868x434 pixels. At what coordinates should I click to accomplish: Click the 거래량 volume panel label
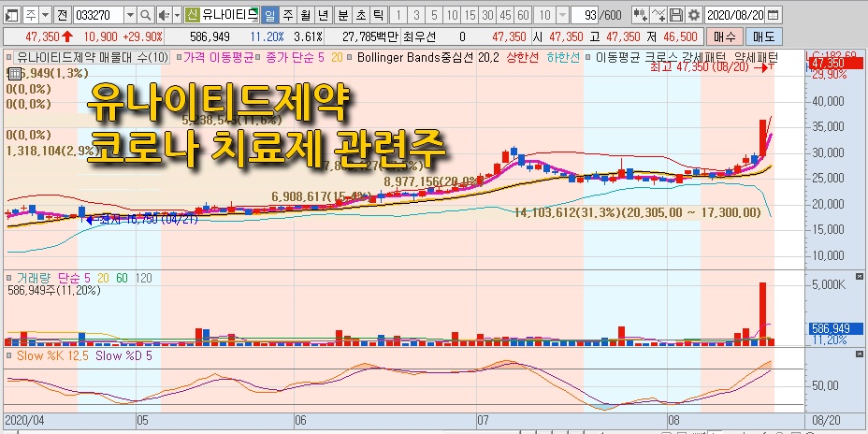(34, 278)
